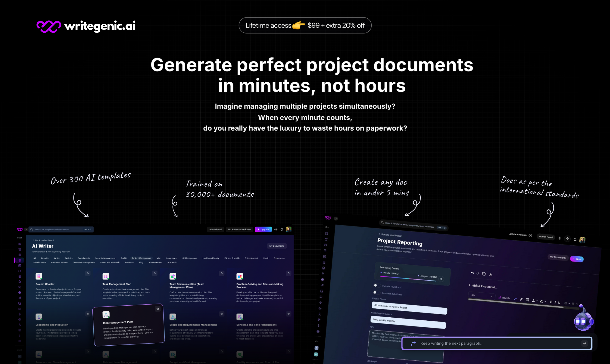Click the Project Name input field
This screenshot has height=364, width=610.
[409, 308]
